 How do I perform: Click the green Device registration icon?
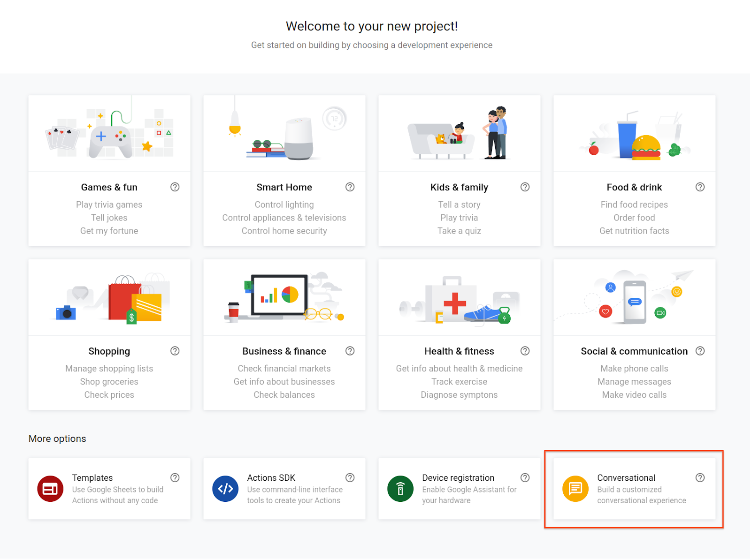400,489
